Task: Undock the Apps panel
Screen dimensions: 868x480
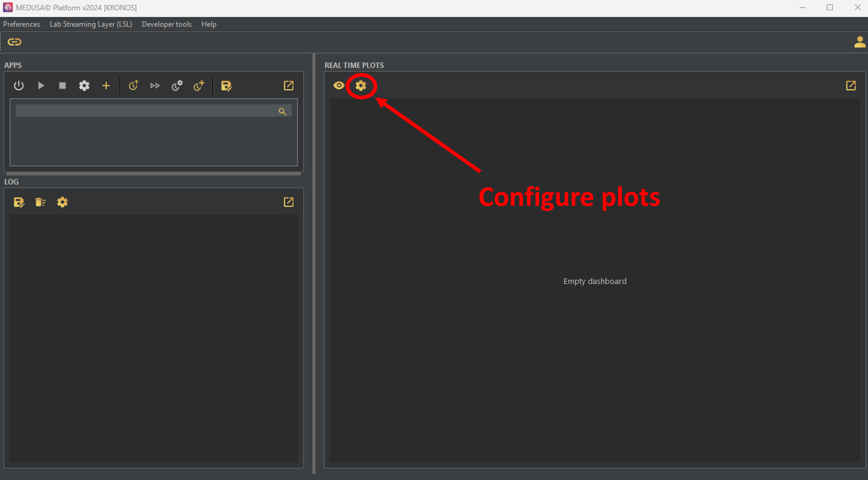Action: [288, 86]
